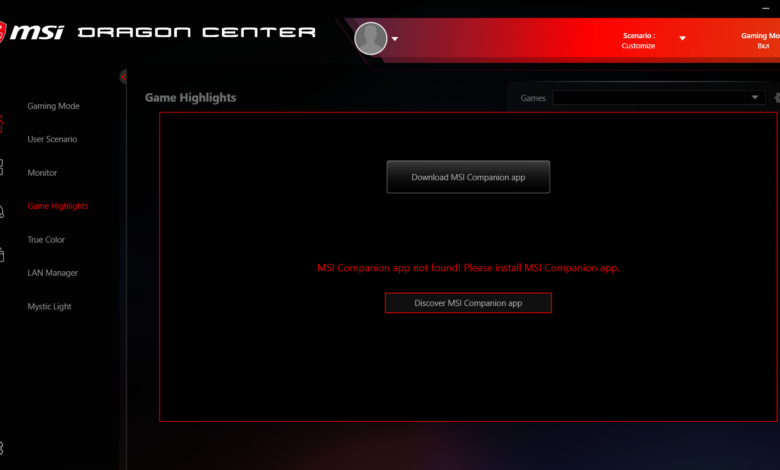This screenshot has width=780, height=470.
Task: Switch to the True Color section
Action: tap(46, 240)
